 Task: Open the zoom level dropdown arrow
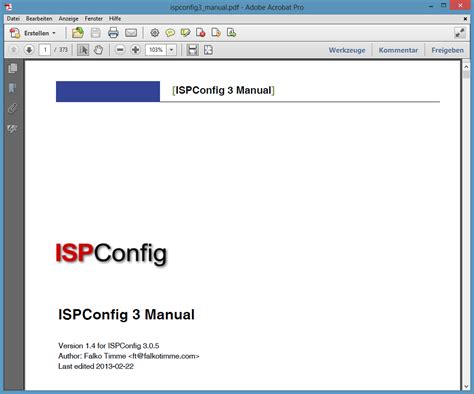pos(171,50)
